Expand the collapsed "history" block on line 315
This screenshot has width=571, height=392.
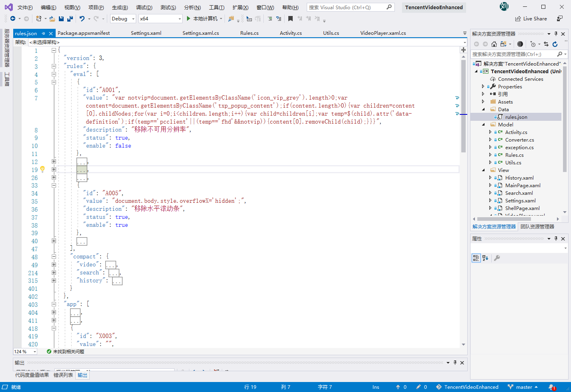(54, 280)
